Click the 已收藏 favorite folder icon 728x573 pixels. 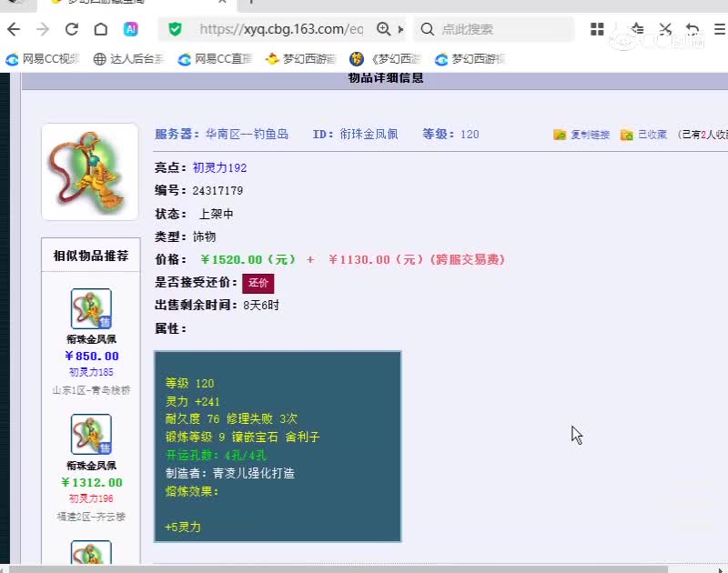pos(627,135)
